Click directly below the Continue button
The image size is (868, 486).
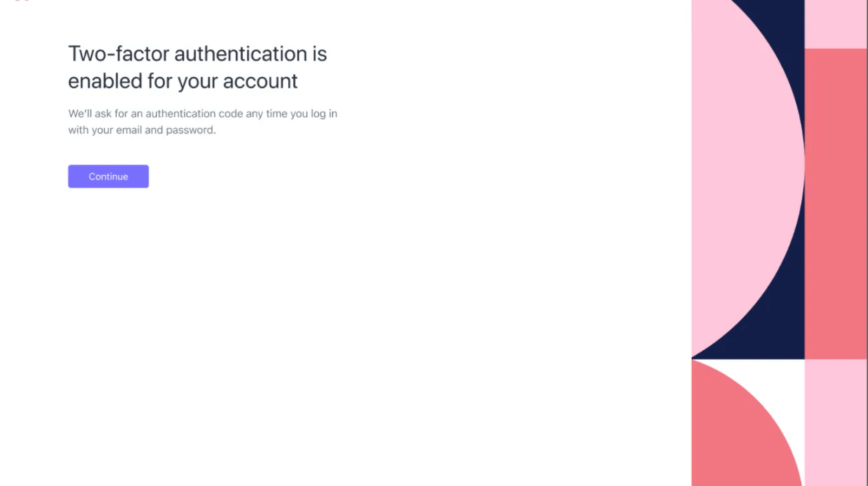[x=108, y=207]
